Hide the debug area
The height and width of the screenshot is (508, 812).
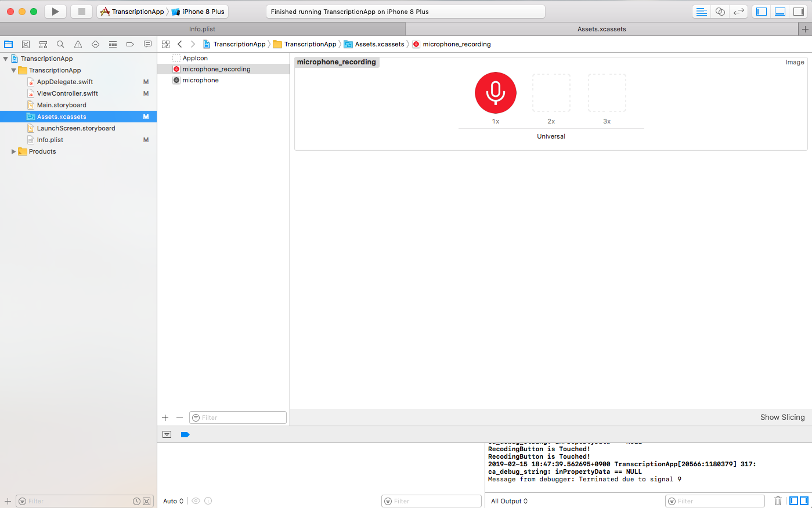[167, 434]
